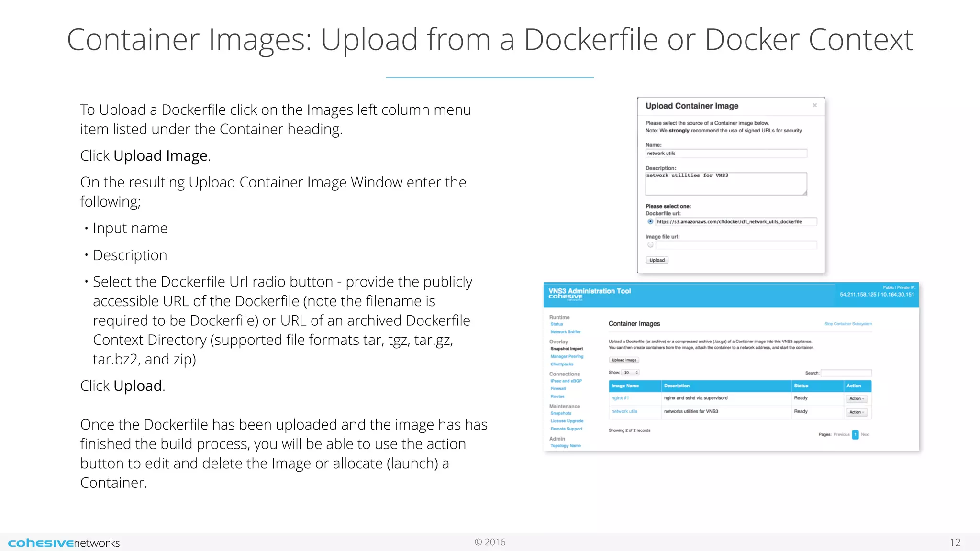Image resolution: width=980 pixels, height=551 pixels.
Task: Select the Image file url radio button
Action: tap(650, 244)
